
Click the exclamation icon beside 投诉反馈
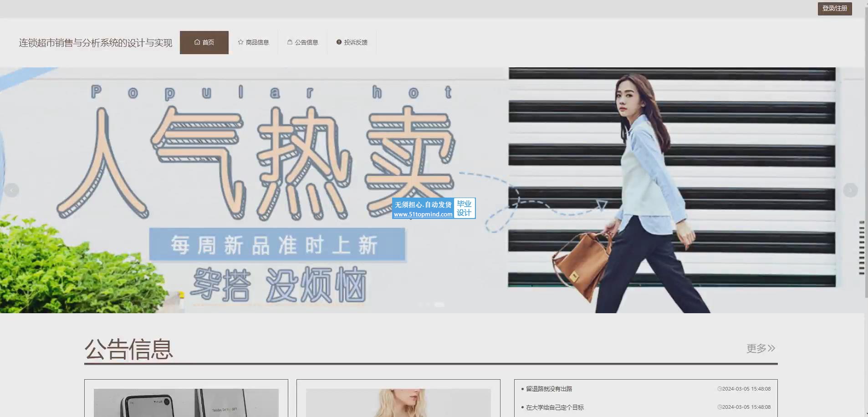339,42
